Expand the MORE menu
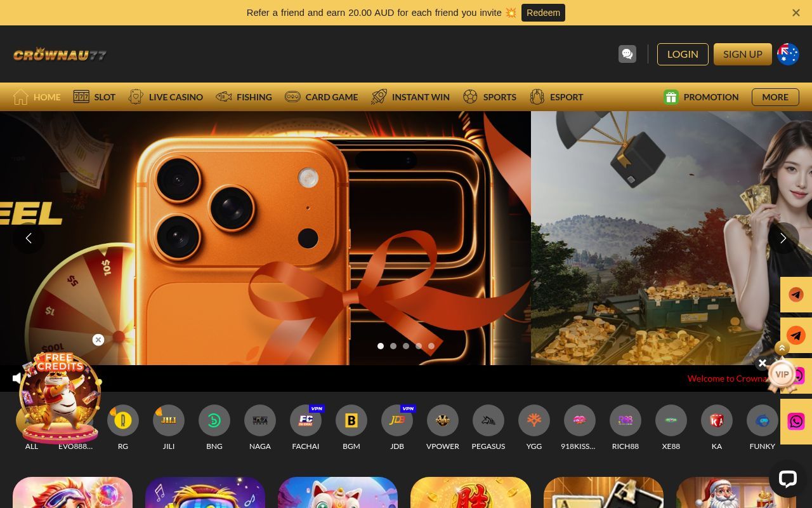The height and width of the screenshot is (508, 812). 775,97
